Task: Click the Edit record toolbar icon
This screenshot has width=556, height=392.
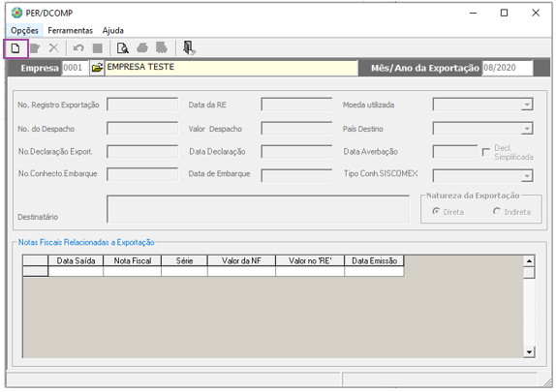Action: coord(35,48)
